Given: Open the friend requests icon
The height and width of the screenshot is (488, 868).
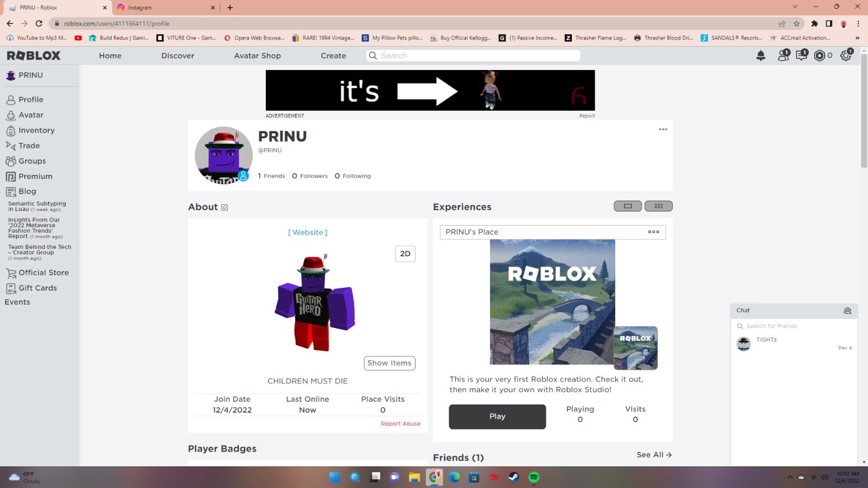Looking at the screenshot, I should coord(782,55).
